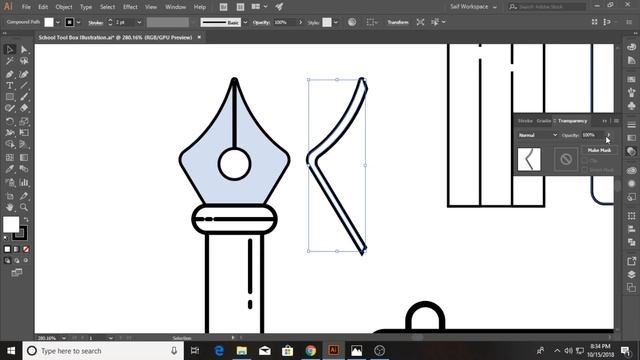The image size is (640, 360).
Task: Open the control bar fill color dropdown
Action: [x=58, y=22]
